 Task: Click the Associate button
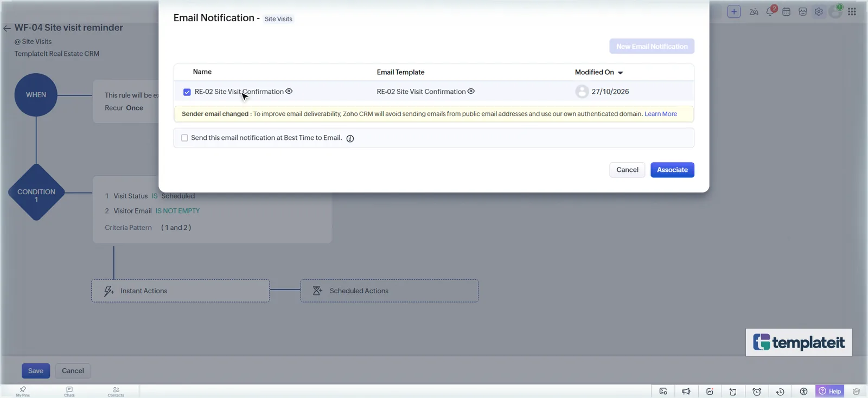point(672,170)
